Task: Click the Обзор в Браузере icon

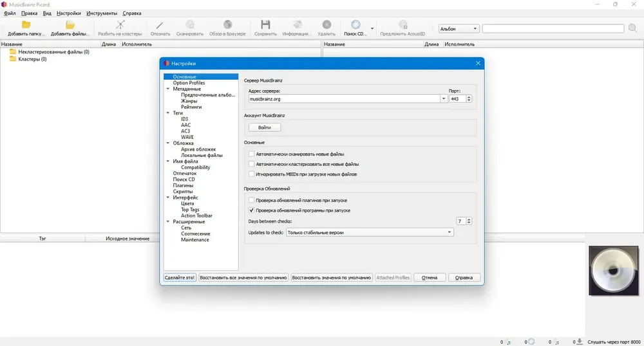Action: click(227, 25)
